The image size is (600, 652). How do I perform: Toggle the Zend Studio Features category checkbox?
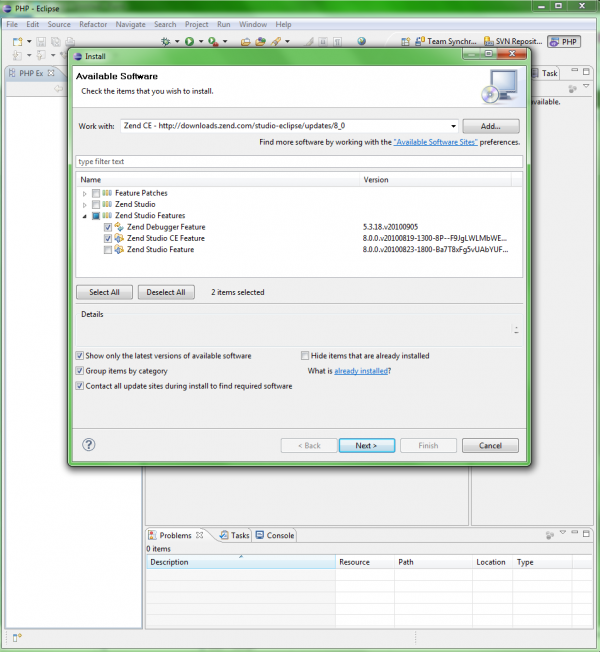point(96,215)
